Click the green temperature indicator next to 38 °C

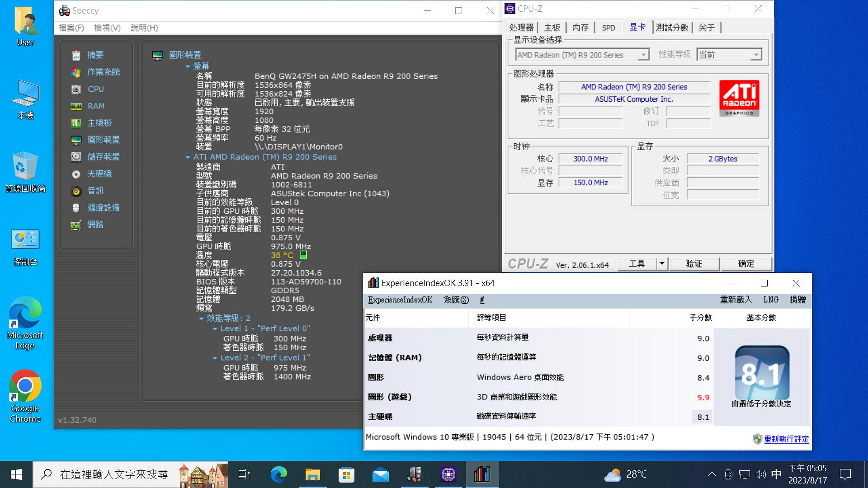303,255
